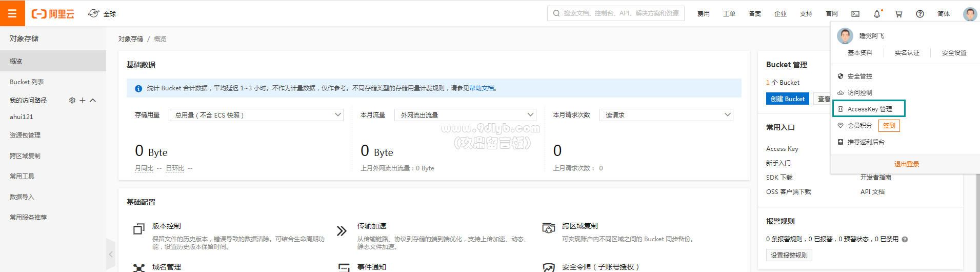
Task: Open the OSS 客户端下载 link
Action: tap(789, 192)
